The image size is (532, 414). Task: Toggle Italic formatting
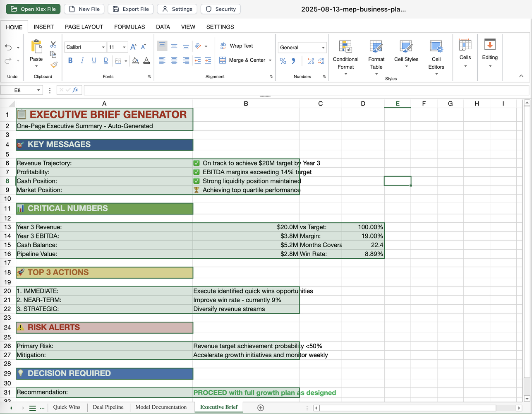click(82, 61)
